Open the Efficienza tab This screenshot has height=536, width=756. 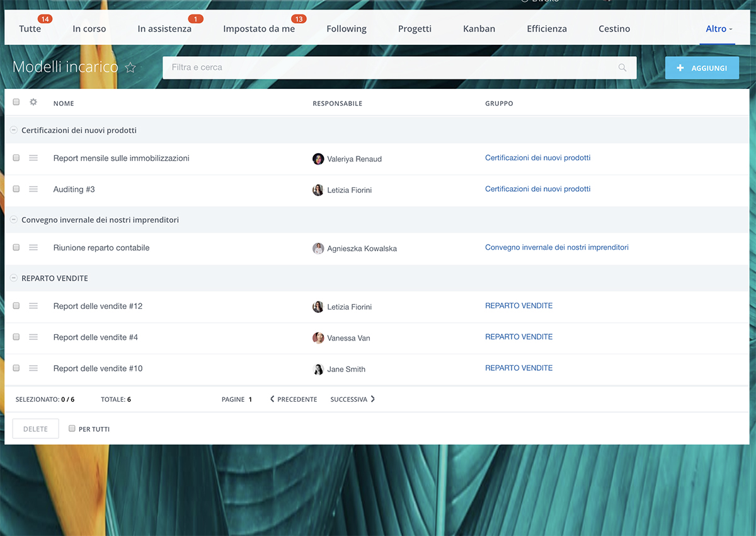point(547,29)
